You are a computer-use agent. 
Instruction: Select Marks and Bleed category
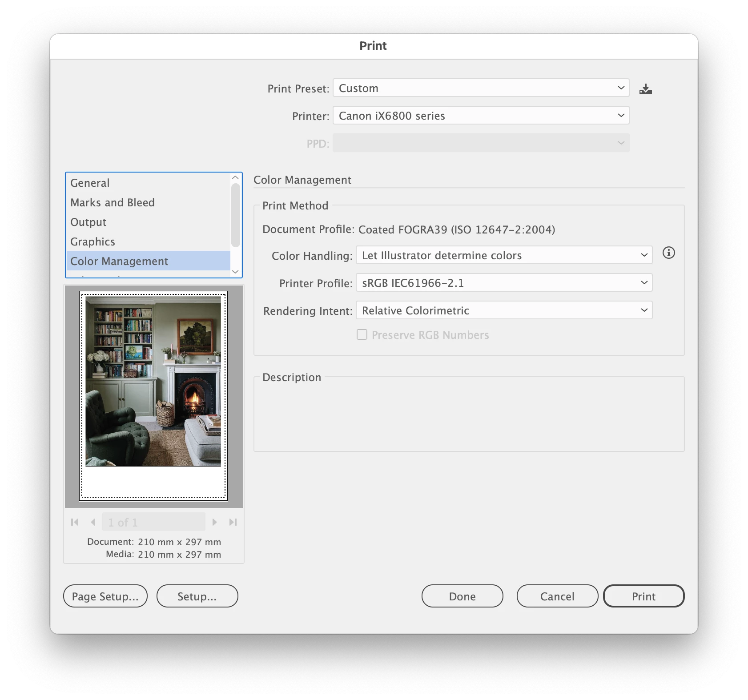(x=149, y=202)
